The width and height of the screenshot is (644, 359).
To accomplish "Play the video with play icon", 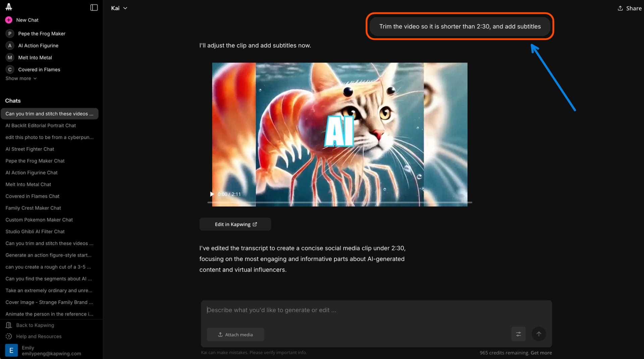I will point(212,194).
